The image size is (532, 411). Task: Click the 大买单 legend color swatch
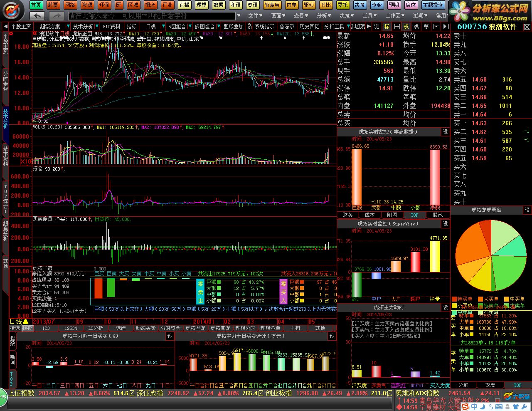point(480,299)
